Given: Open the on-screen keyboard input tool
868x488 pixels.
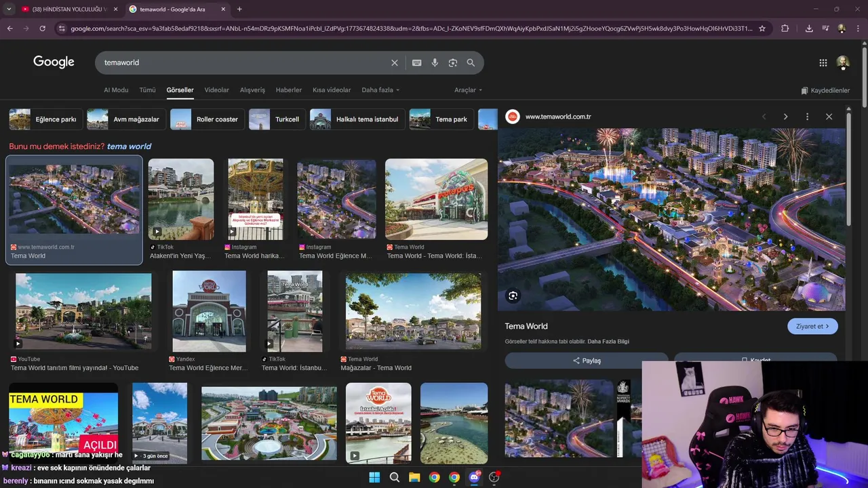Looking at the screenshot, I should pos(416,62).
